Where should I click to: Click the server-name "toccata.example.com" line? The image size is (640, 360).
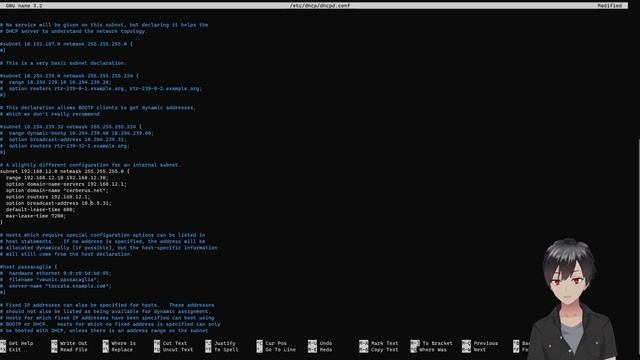[x=56, y=286]
